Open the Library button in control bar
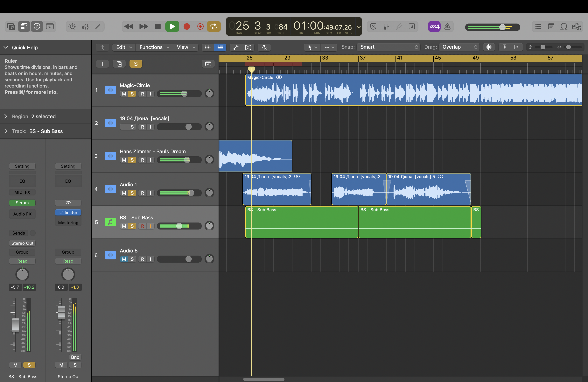The image size is (588, 382). [x=11, y=26]
